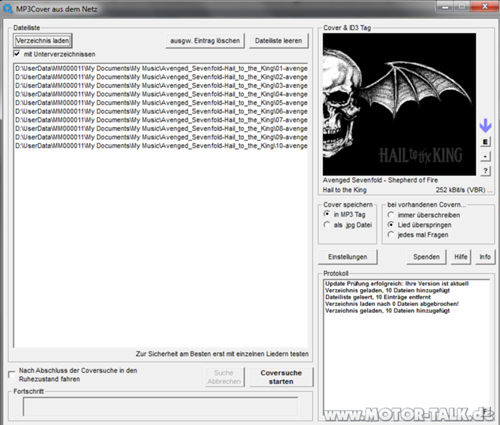Screen dimensions: 500x425
Task: Select the in MP3 Tag radio button
Action: 327,214
